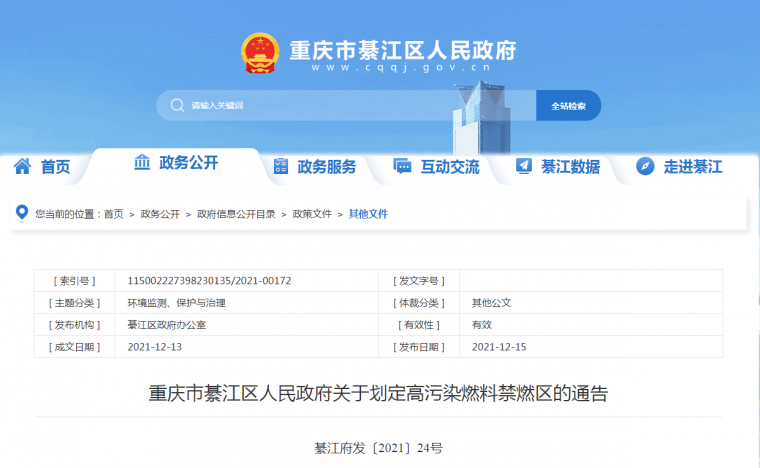Open the 綦江数据 navigation tab
760x468 pixels.
pos(570,167)
